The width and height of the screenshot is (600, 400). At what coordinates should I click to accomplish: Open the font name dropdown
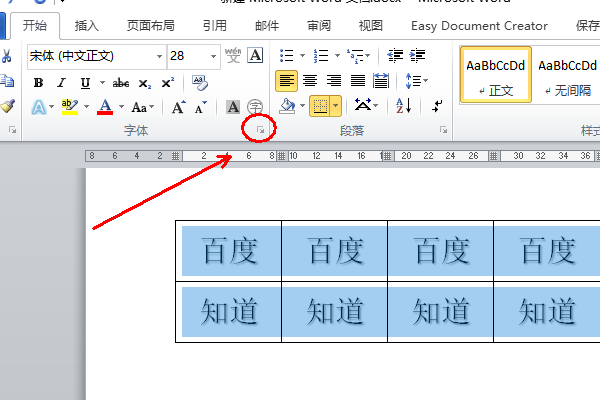point(160,56)
